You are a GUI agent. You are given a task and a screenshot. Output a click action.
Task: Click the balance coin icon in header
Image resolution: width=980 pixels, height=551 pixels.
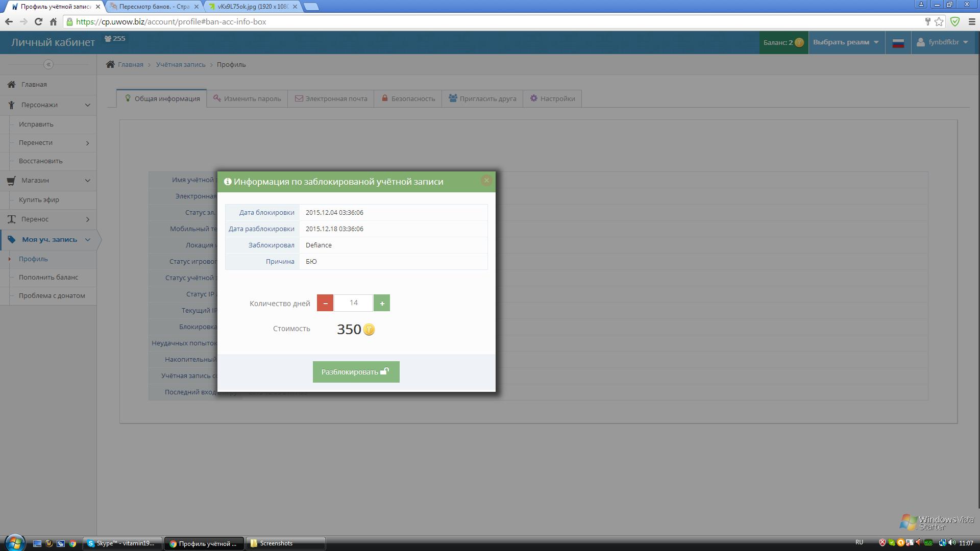[x=799, y=43]
